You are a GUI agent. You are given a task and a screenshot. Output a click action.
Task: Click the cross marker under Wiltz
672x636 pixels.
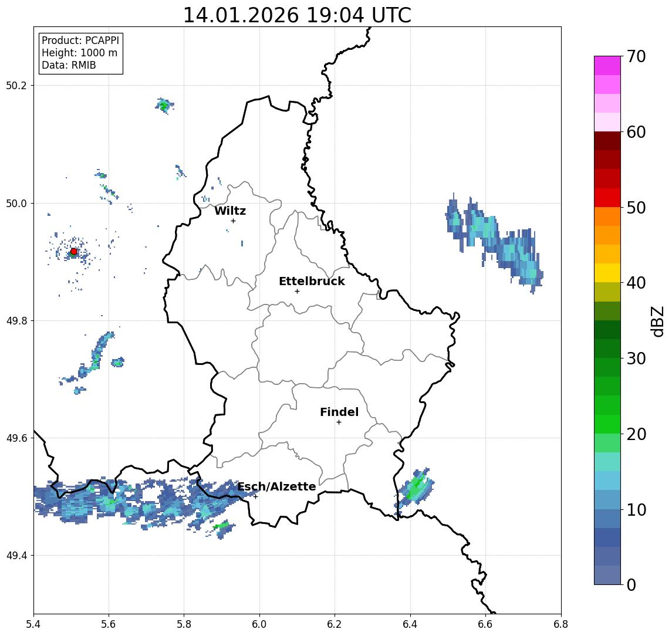tap(233, 221)
